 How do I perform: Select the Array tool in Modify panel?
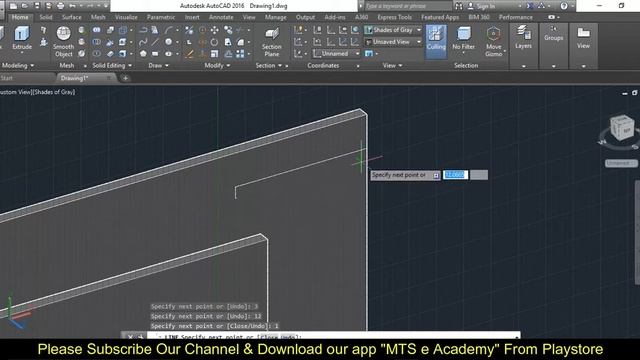(x=240, y=53)
